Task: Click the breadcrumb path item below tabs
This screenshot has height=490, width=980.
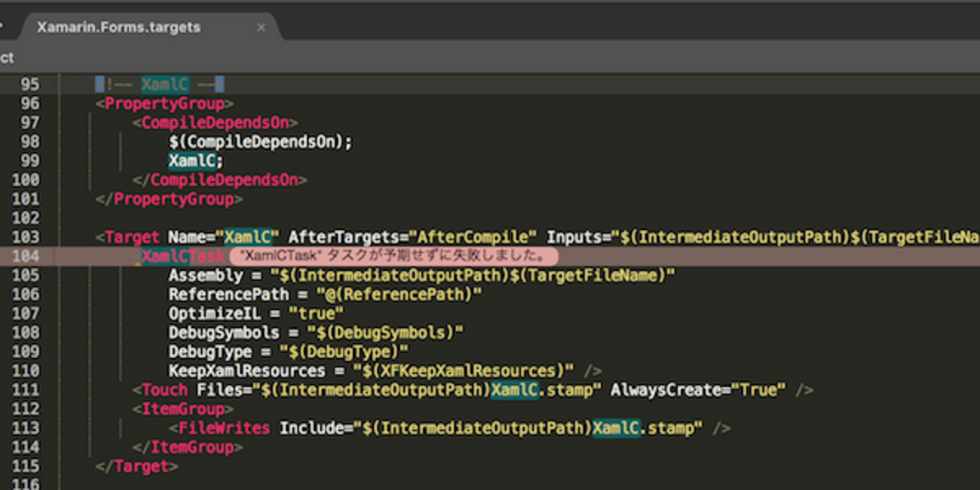Action: (x=7, y=58)
